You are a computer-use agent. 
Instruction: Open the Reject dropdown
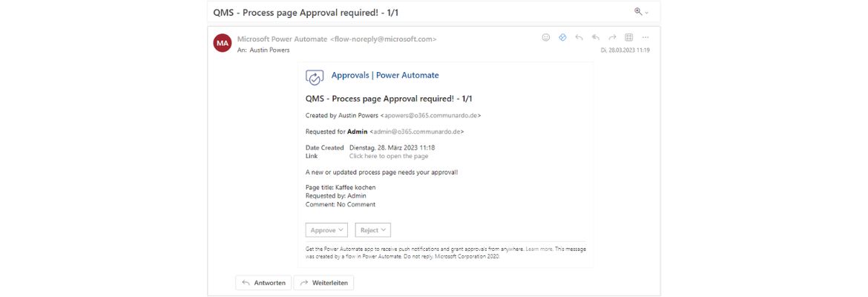[x=373, y=230]
